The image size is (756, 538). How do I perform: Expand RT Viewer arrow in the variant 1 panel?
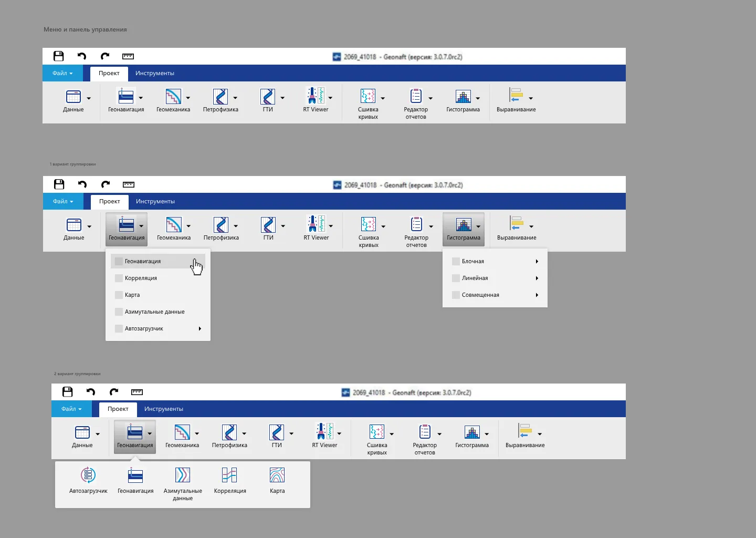click(x=331, y=226)
